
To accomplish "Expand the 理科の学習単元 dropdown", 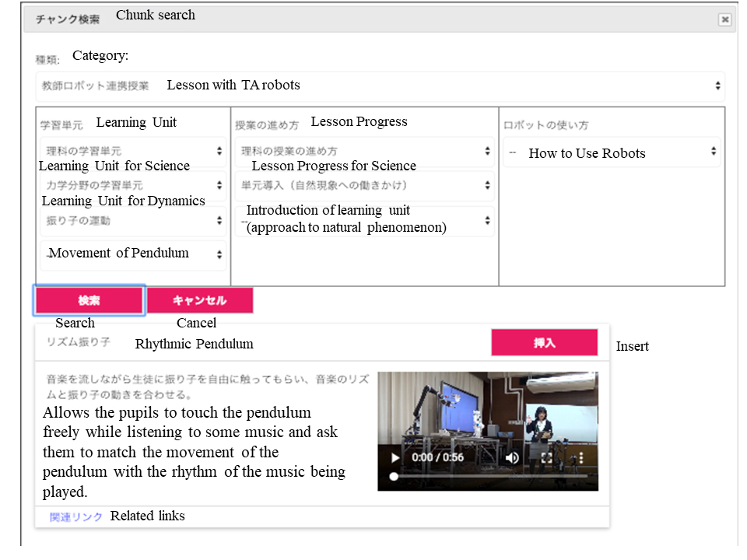I will coord(132,151).
